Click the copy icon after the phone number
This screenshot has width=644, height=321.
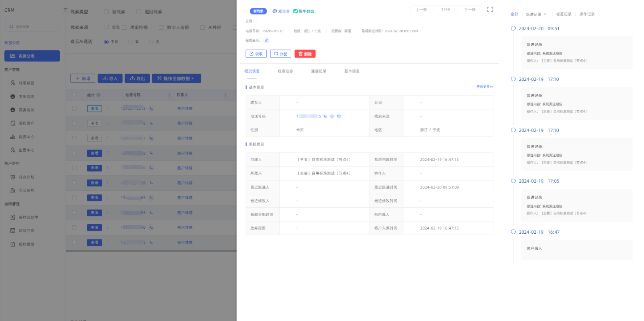pyautogui.click(x=339, y=116)
